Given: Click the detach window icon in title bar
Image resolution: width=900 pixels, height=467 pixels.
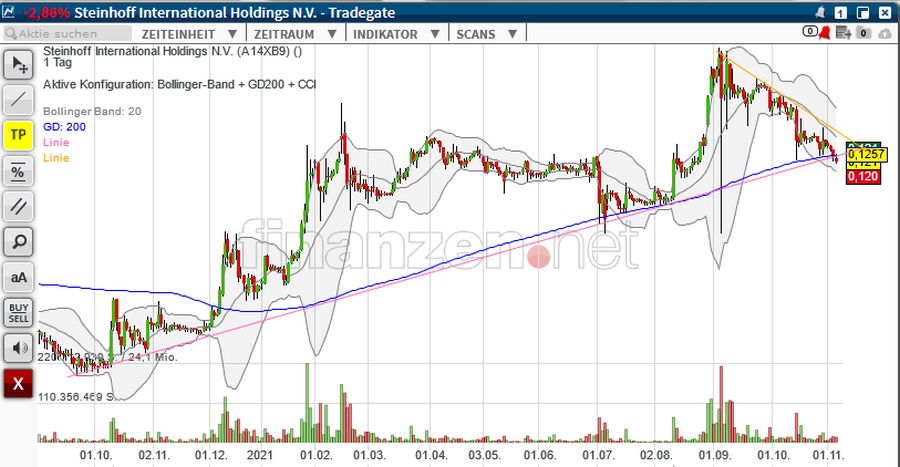Looking at the screenshot, I should coord(863,13).
